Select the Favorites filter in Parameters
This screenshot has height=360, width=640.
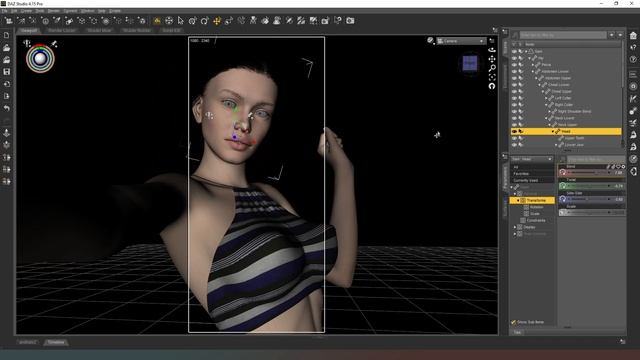[532, 173]
